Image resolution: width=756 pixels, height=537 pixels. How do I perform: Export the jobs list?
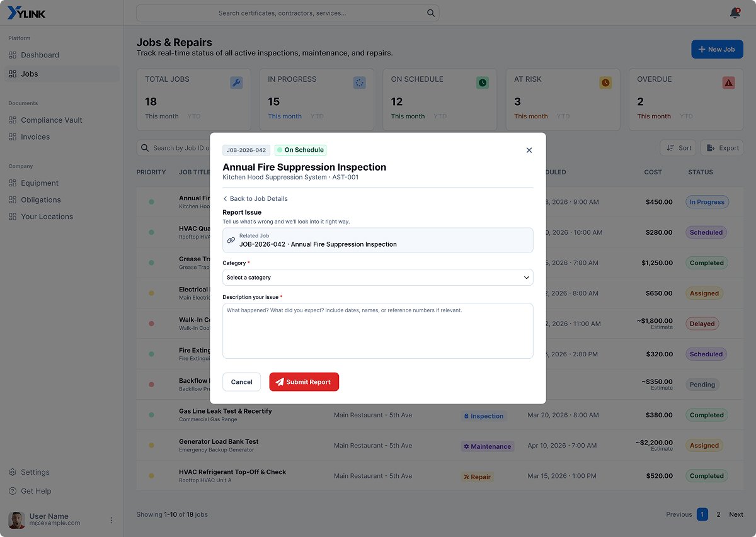pyautogui.click(x=722, y=148)
